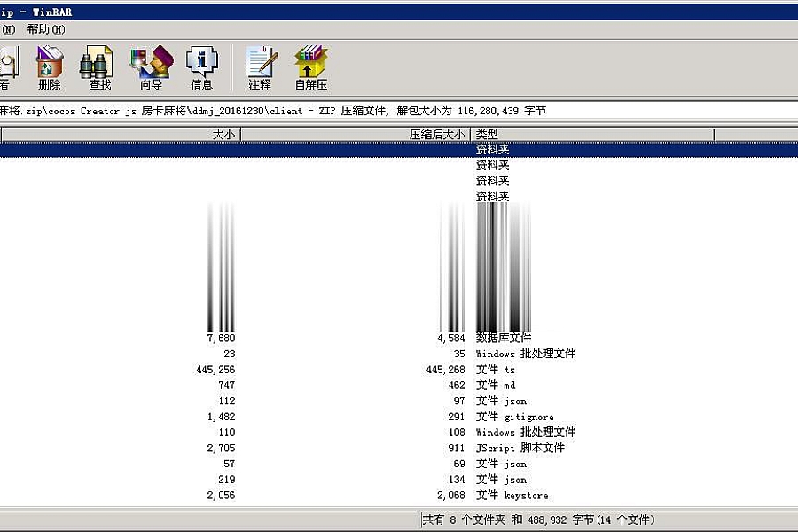Image resolution: width=798 pixels, height=532 pixels.
Task: Select the JScript 脚本文件 entry
Action: (x=520, y=449)
